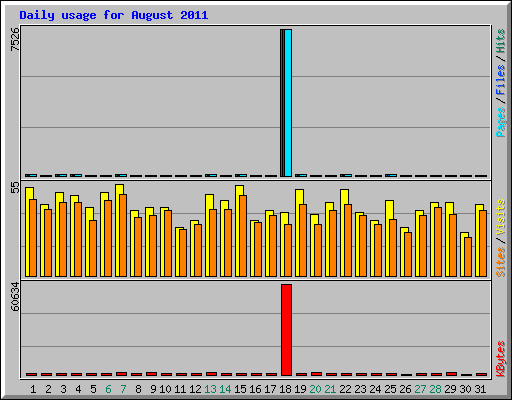Click the 'Pages' legend label
The height and width of the screenshot is (400, 512).
pyautogui.click(x=501, y=122)
